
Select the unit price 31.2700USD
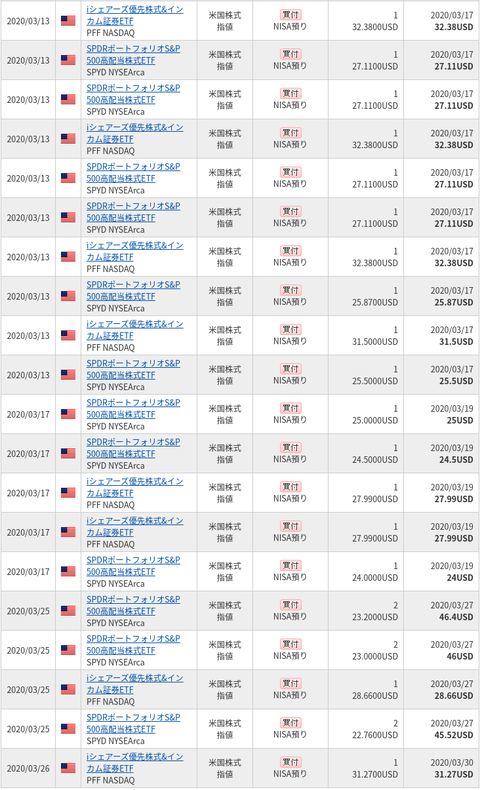(x=375, y=774)
